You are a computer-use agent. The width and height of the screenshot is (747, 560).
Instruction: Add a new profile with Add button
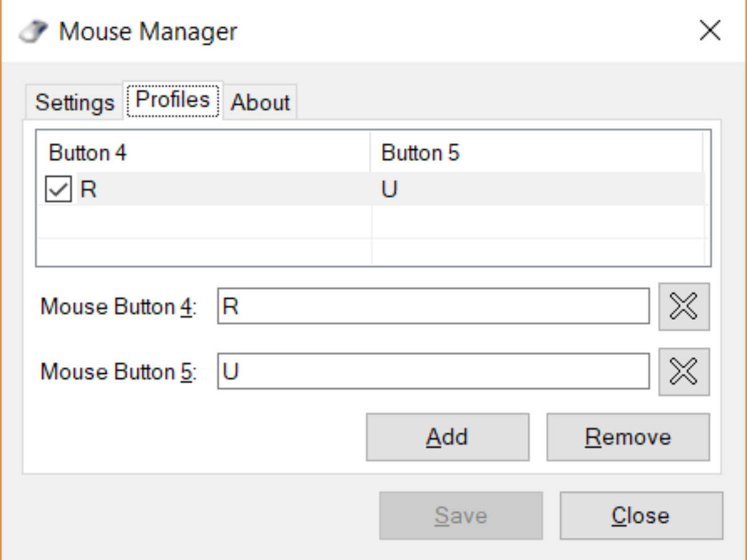click(447, 437)
